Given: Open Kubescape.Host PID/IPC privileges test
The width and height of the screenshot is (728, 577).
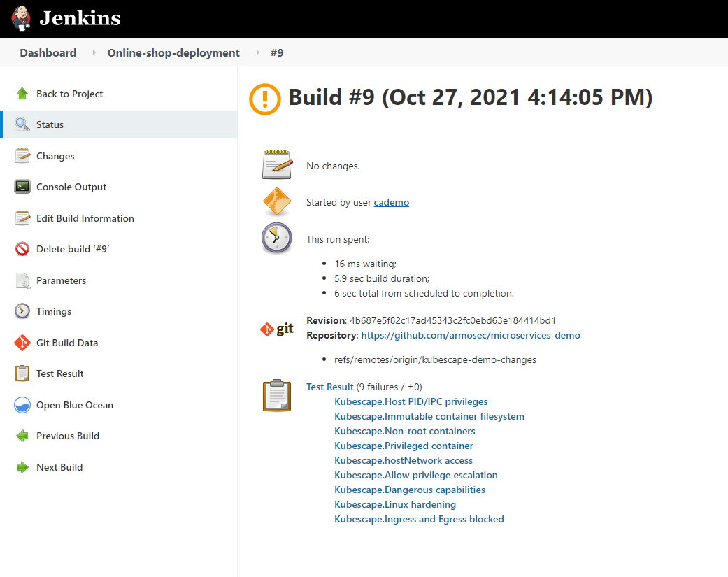Looking at the screenshot, I should click(411, 401).
